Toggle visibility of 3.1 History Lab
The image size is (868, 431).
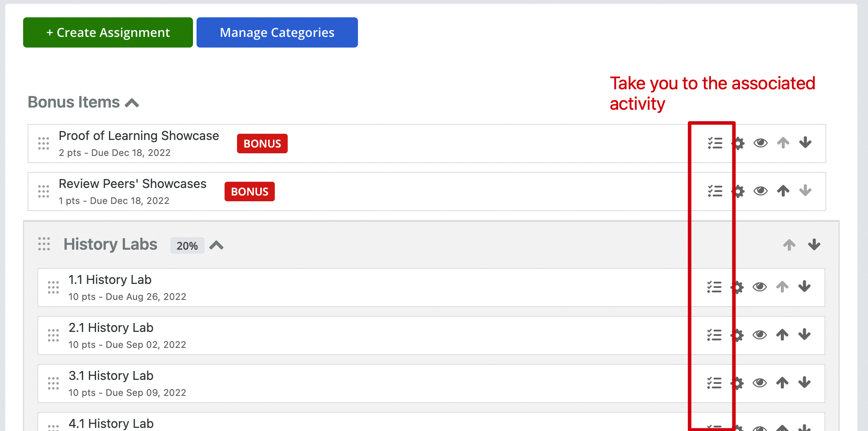coord(759,383)
